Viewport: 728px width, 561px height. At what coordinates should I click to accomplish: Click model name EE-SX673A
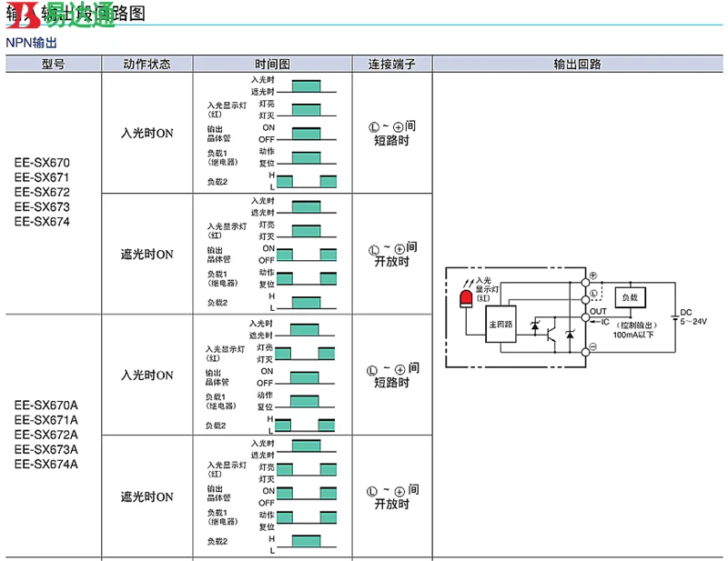pos(46,450)
